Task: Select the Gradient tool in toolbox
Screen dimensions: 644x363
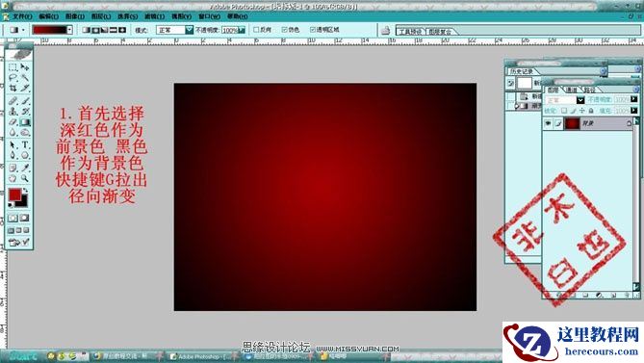Action: click(25, 122)
